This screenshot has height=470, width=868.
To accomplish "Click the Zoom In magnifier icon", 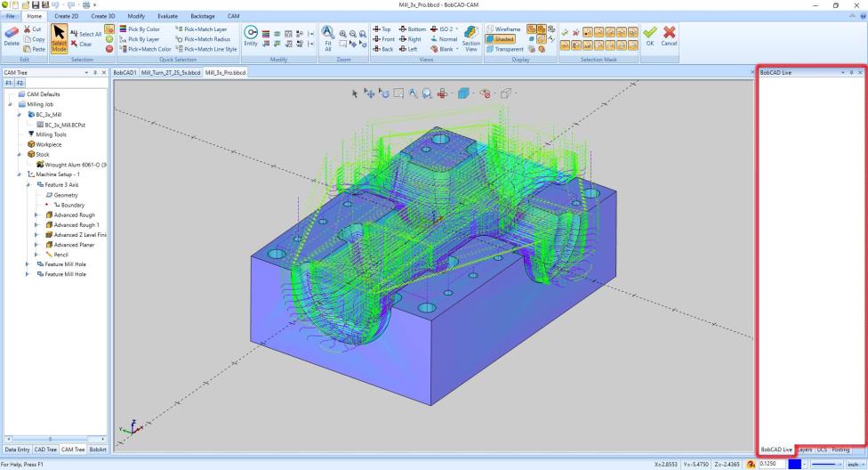I will pyautogui.click(x=343, y=34).
